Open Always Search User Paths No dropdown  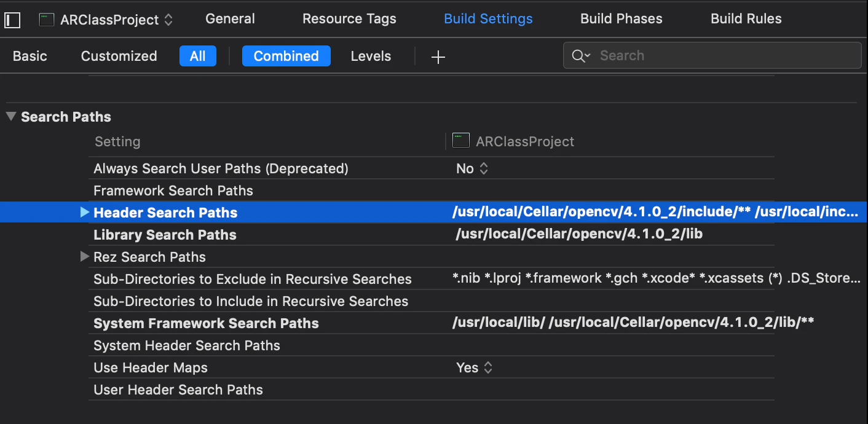472,168
